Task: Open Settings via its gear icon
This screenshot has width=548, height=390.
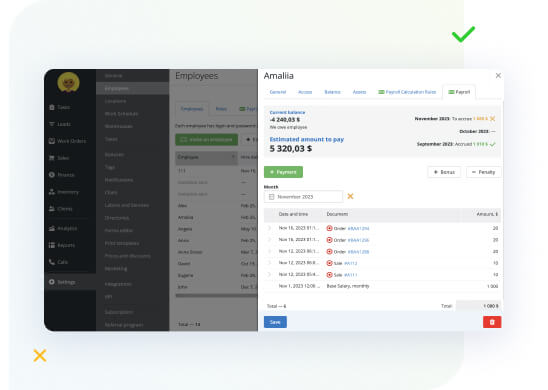Action: tap(52, 282)
